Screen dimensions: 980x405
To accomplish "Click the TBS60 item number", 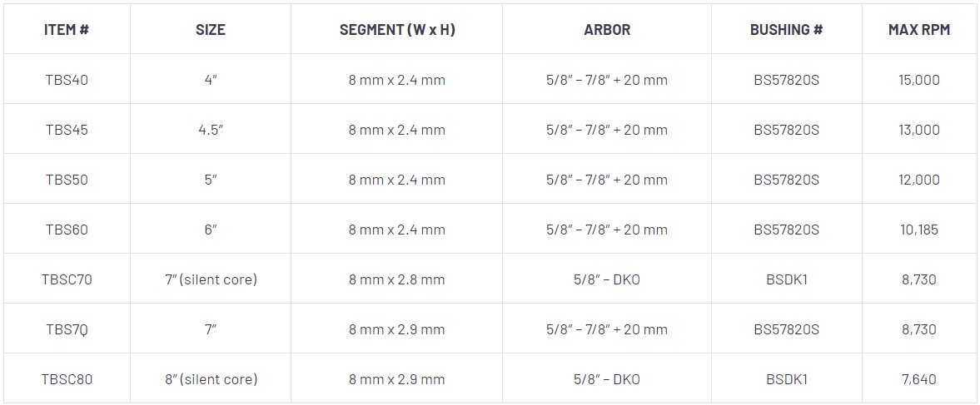I will (x=67, y=230).
